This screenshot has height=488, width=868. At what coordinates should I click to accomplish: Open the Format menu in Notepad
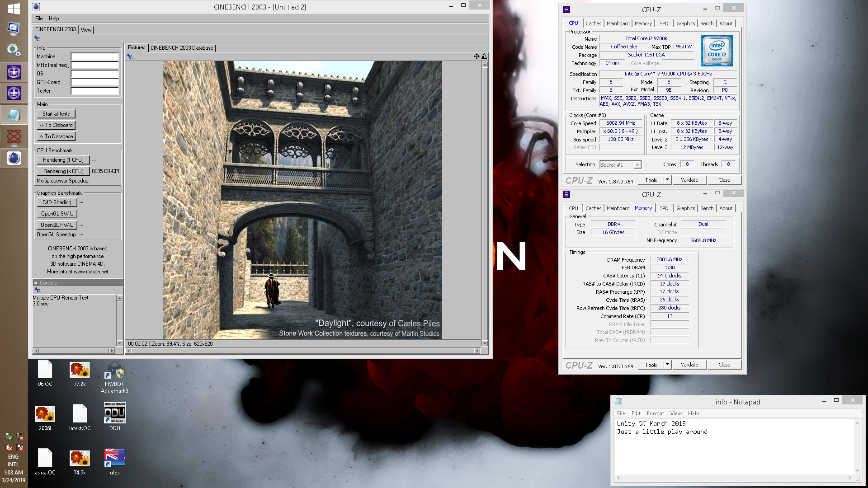(655, 413)
